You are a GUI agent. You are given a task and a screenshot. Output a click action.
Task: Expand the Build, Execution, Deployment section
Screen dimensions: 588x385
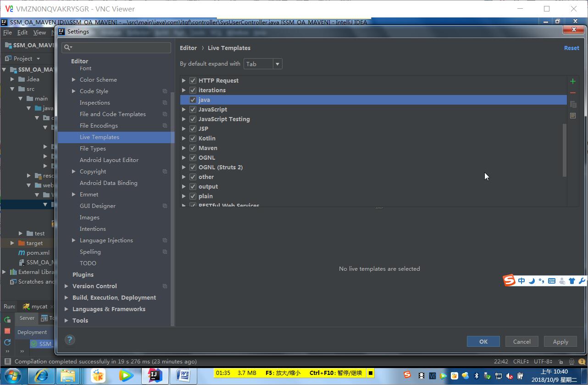(67, 298)
